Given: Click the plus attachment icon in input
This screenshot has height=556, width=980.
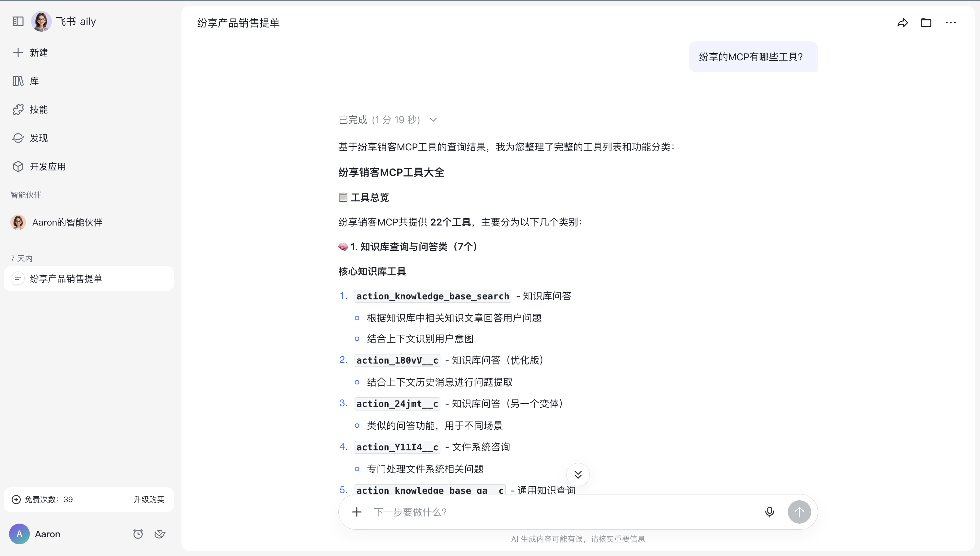Looking at the screenshot, I should point(357,512).
